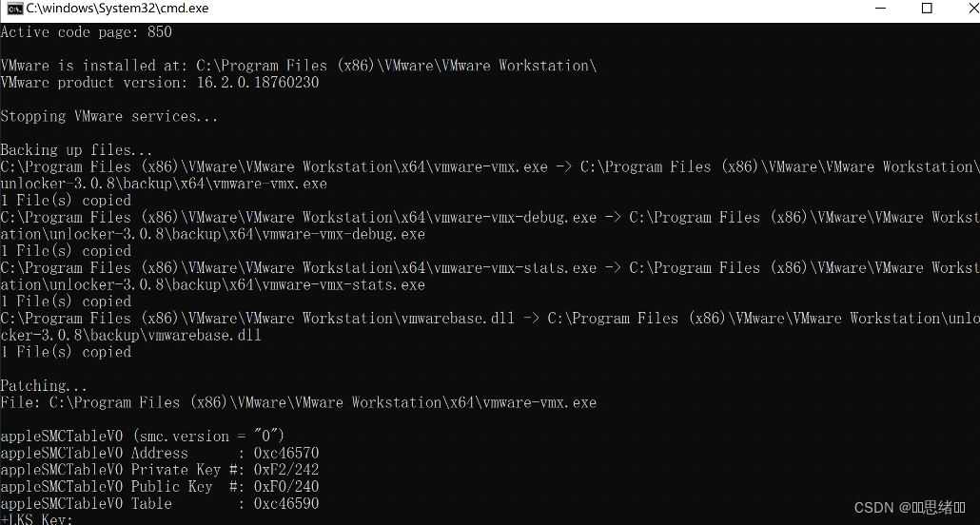Image resolution: width=980 pixels, height=525 pixels.
Task: Click the C:\windows\System32\cmd.exe title text
Action: pyautogui.click(x=117, y=10)
